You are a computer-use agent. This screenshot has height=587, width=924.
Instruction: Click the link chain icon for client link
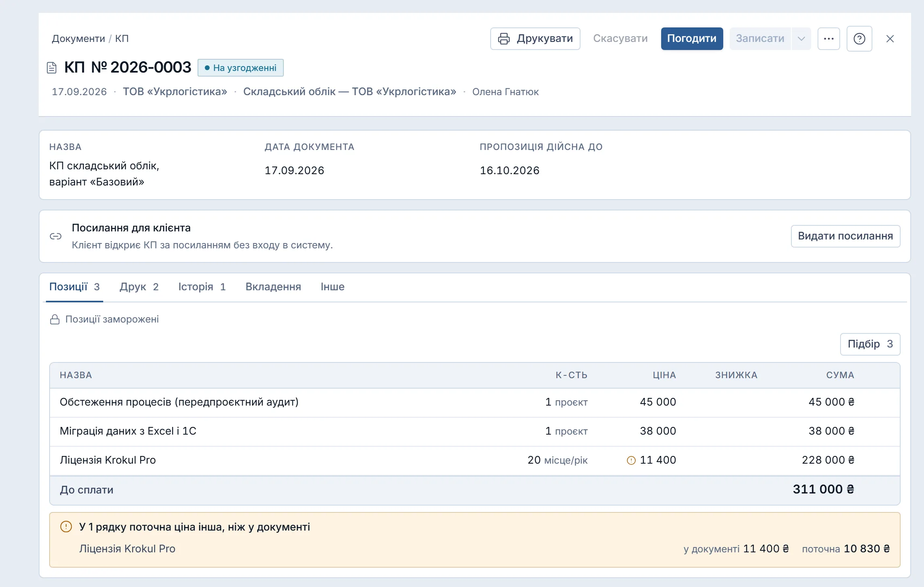(56, 236)
